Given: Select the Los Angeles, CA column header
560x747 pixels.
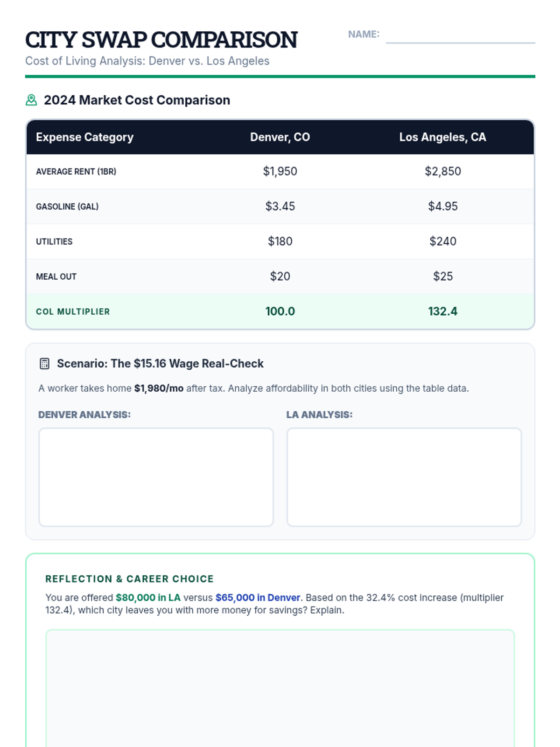Looking at the screenshot, I should (442, 137).
